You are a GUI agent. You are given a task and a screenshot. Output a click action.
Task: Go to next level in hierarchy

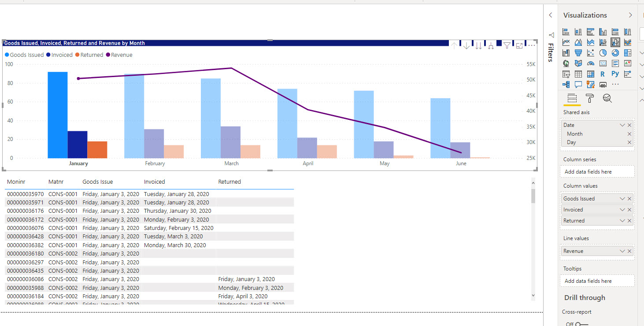[479, 45]
